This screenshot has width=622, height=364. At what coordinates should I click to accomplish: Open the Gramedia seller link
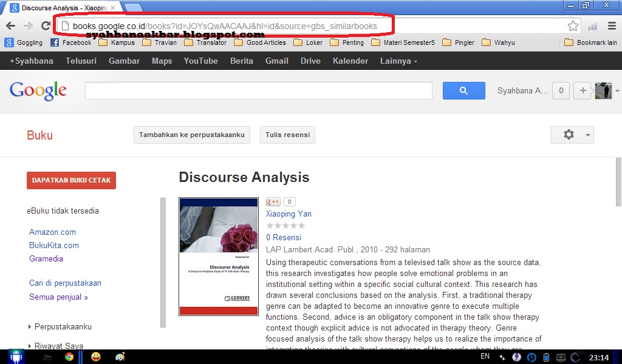coord(46,258)
